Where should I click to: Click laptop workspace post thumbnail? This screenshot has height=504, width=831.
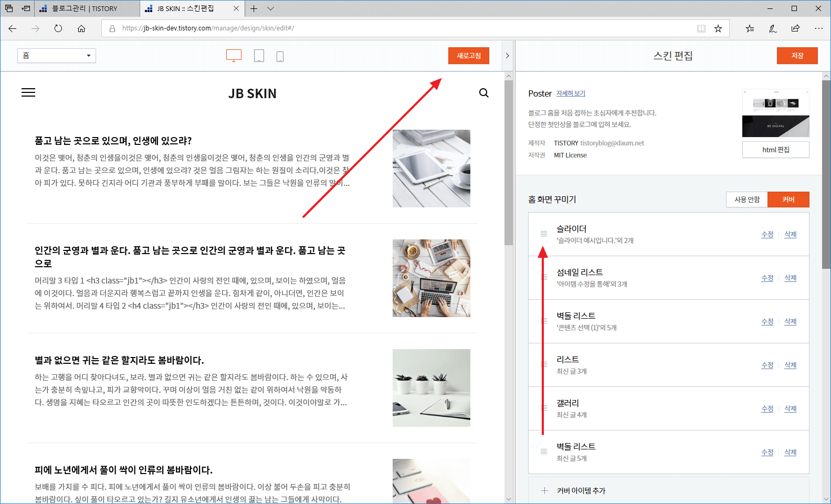click(x=432, y=278)
